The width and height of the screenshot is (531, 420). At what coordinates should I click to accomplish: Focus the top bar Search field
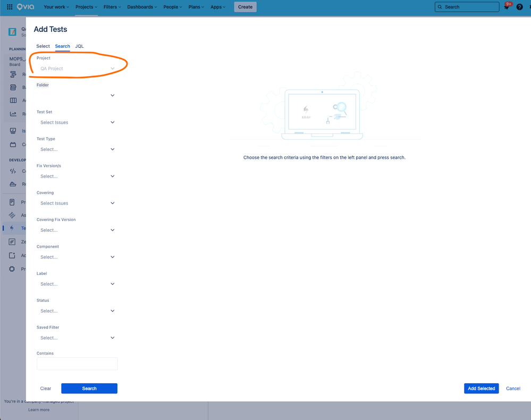[467, 7]
